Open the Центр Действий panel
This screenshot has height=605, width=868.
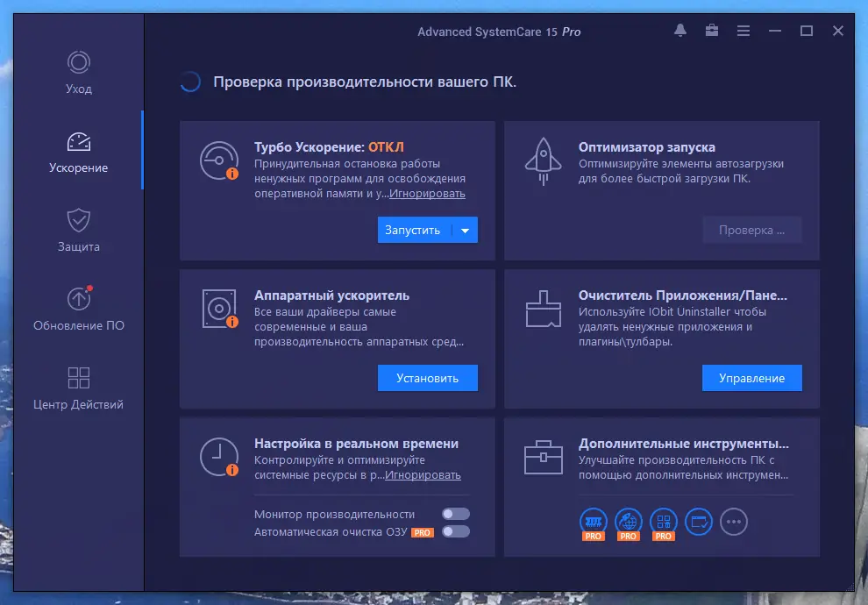78,386
